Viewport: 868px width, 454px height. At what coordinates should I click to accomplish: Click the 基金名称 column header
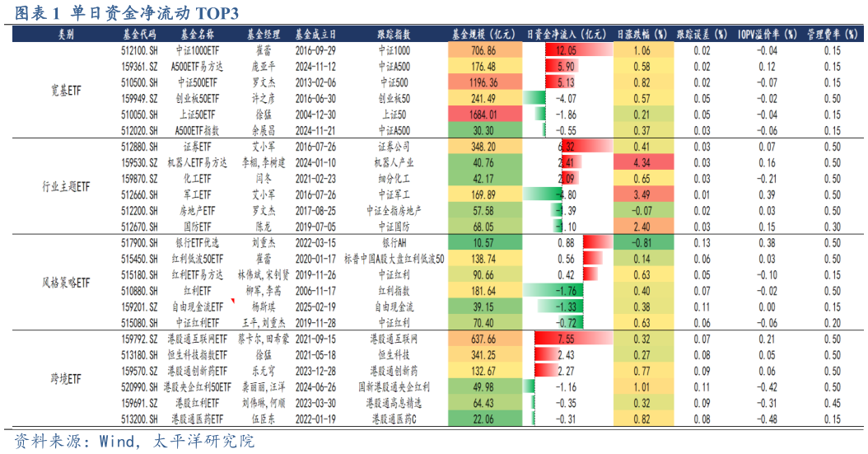(197, 35)
